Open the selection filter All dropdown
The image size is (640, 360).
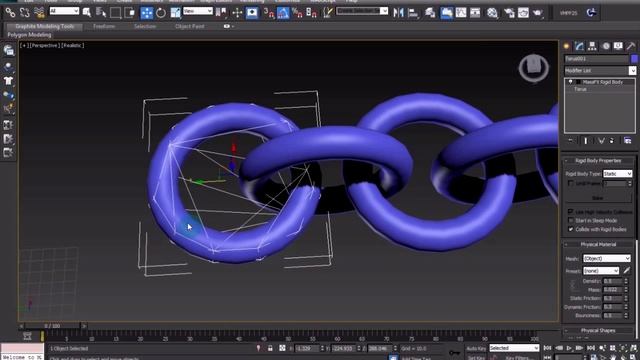click(x=64, y=11)
